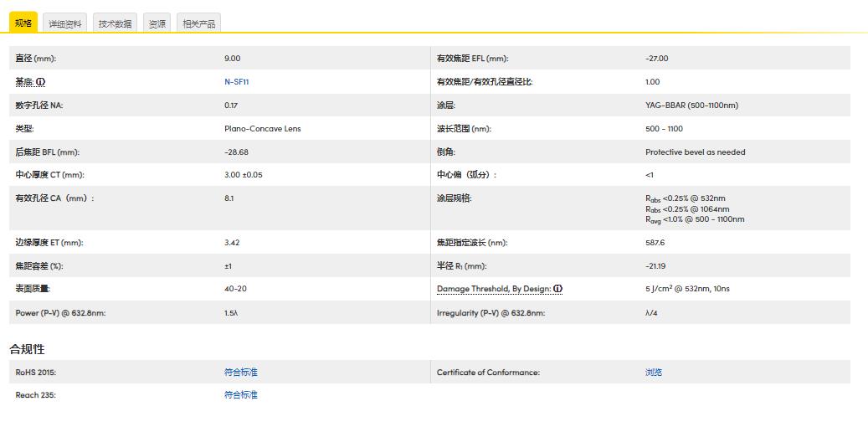Select clear aperture value 8.1

pos(229,198)
